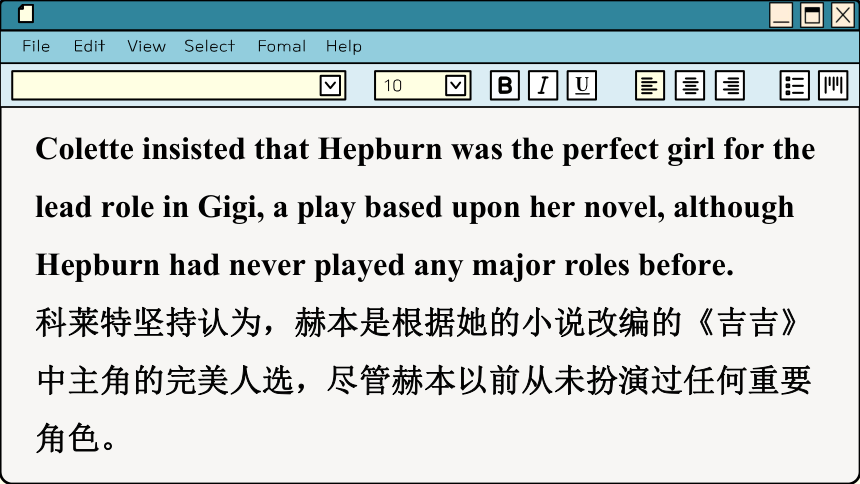Click the font size field showing 10

pyautogui.click(x=422, y=85)
